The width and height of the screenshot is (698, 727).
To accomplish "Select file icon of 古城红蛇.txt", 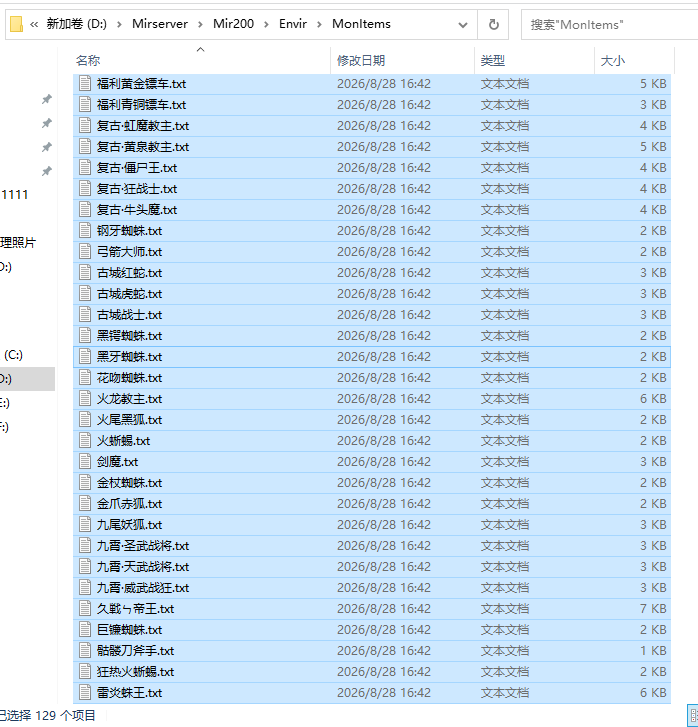I will 85,273.
